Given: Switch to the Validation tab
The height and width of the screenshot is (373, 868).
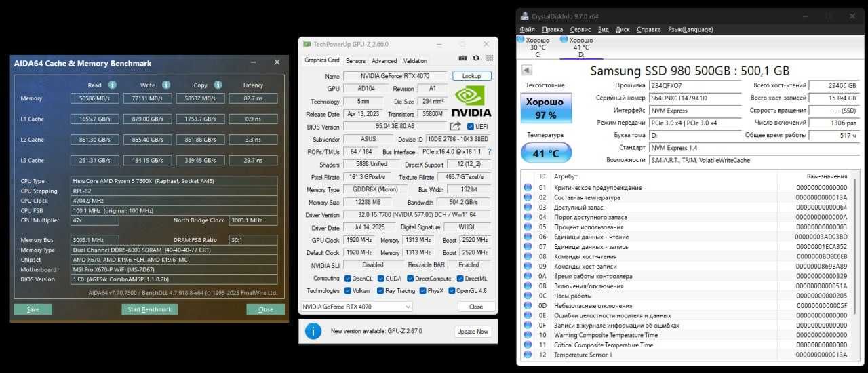Looking at the screenshot, I should tap(415, 61).
